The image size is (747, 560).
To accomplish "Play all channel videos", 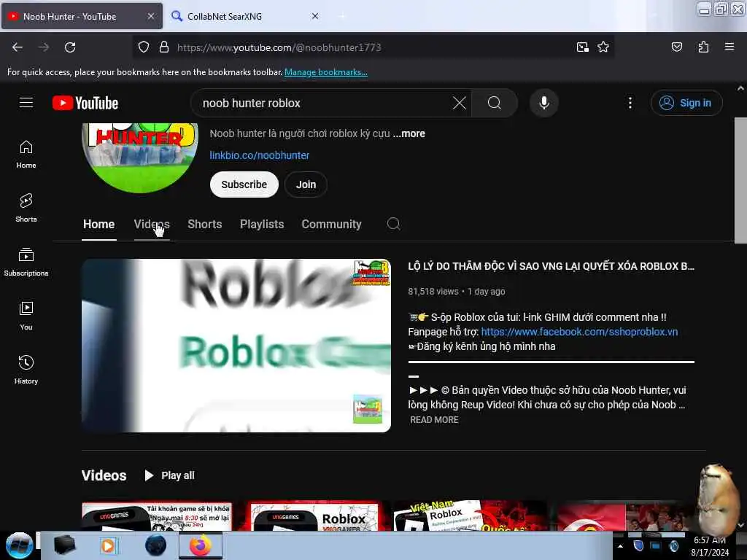I will click(x=170, y=475).
